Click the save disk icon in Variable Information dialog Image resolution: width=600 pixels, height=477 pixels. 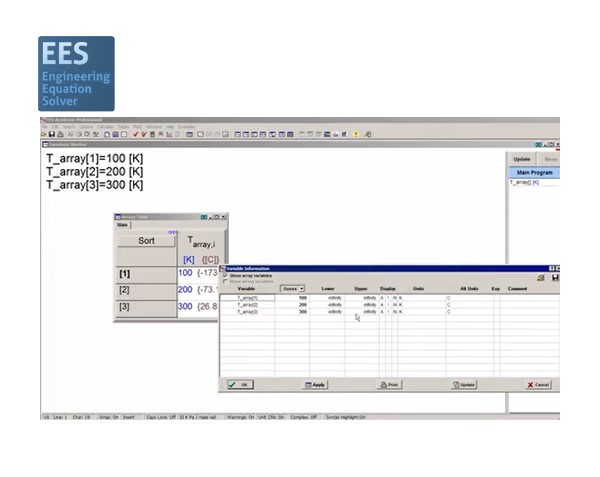(x=555, y=278)
